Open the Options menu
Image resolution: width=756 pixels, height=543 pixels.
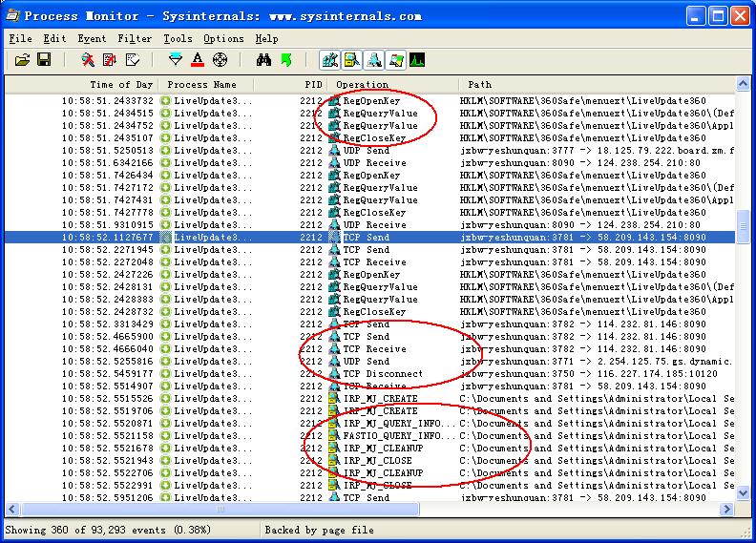point(223,38)
